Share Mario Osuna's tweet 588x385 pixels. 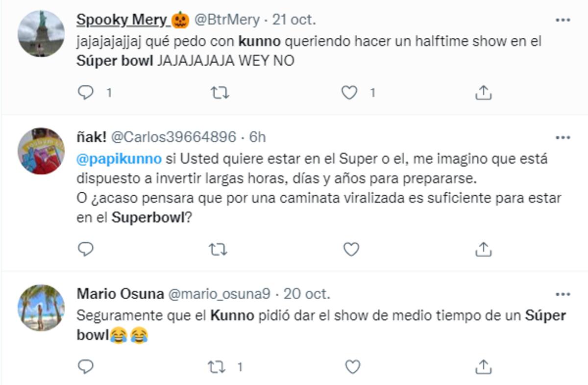click(483, 366)
